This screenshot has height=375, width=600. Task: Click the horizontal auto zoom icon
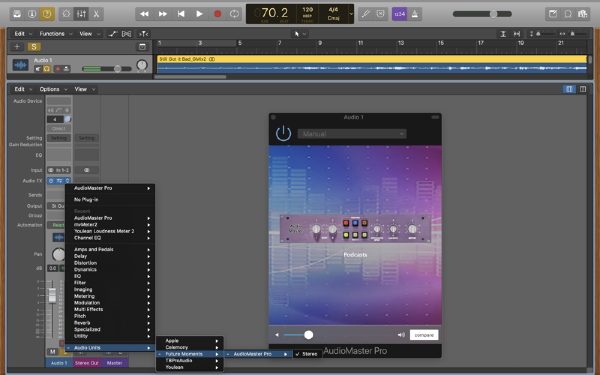coord(517,34)
